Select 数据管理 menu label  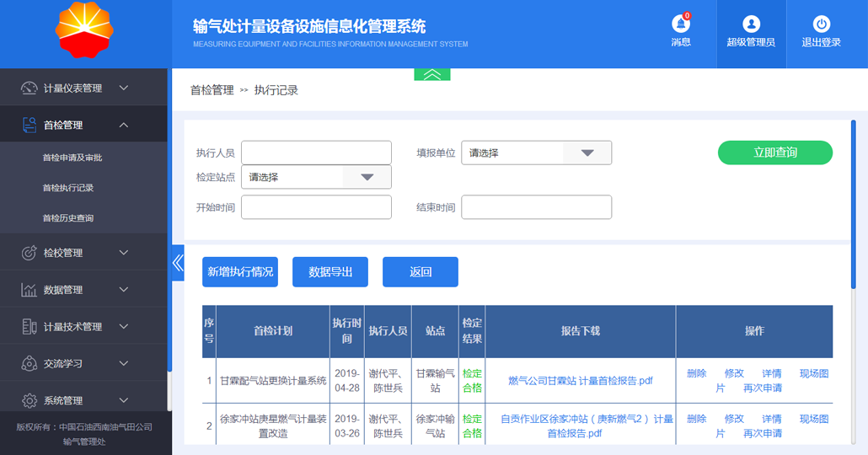pos(63,290)
